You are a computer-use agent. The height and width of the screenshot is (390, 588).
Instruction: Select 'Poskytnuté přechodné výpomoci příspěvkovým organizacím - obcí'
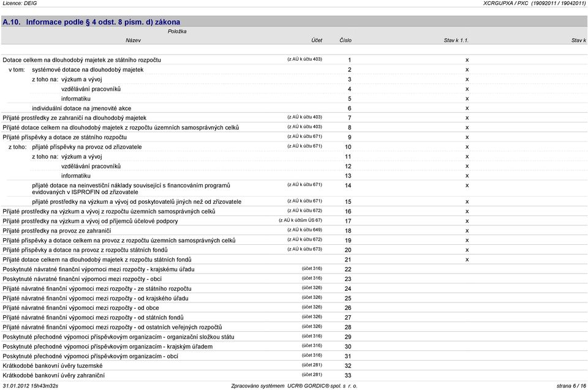coord(91,356)
